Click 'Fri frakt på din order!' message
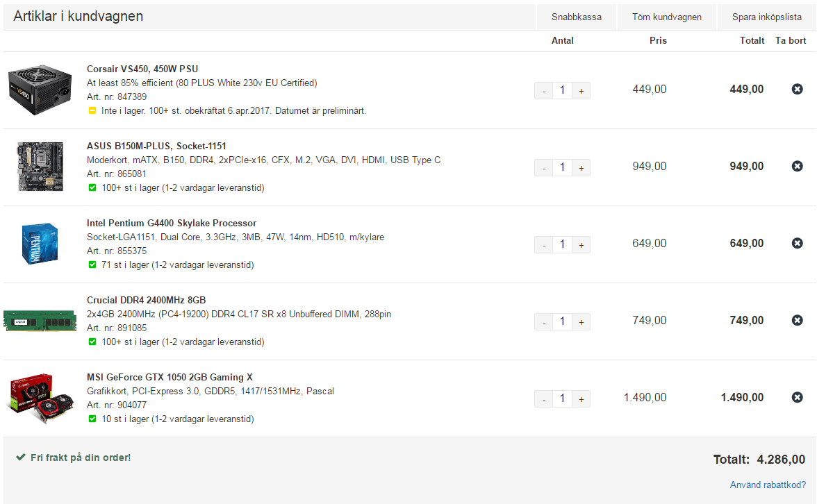This screenshot has height=504, width=817. tap(81, 457)
